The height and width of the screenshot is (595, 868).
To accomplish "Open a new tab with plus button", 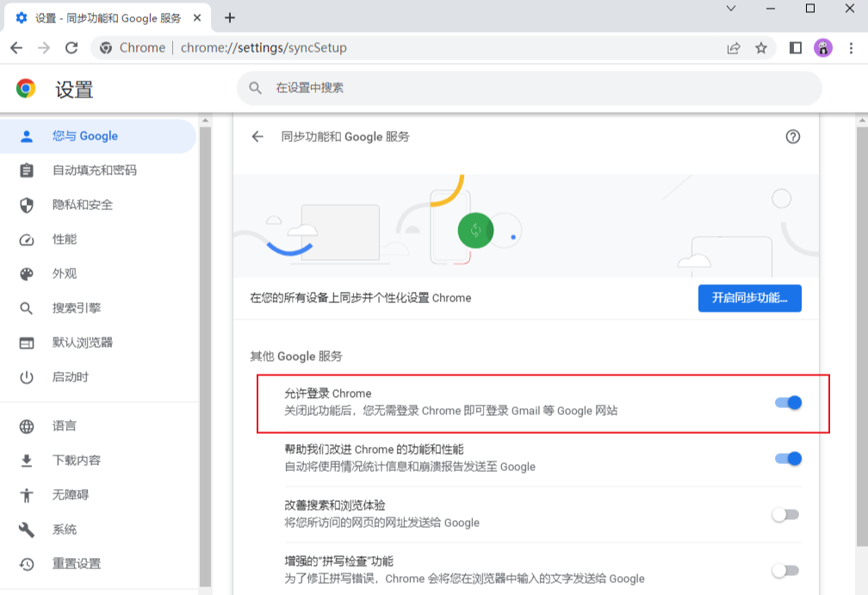I will point(230,18).
